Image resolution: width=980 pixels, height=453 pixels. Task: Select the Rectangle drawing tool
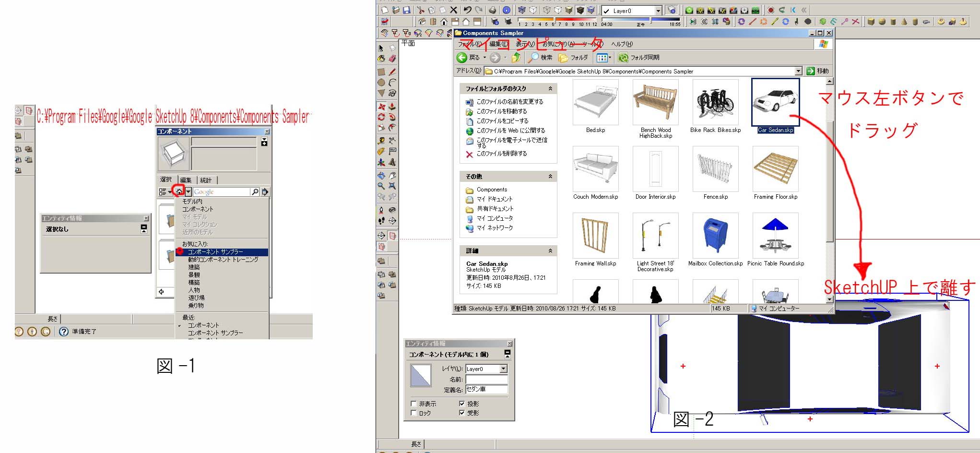click(381, 72)
